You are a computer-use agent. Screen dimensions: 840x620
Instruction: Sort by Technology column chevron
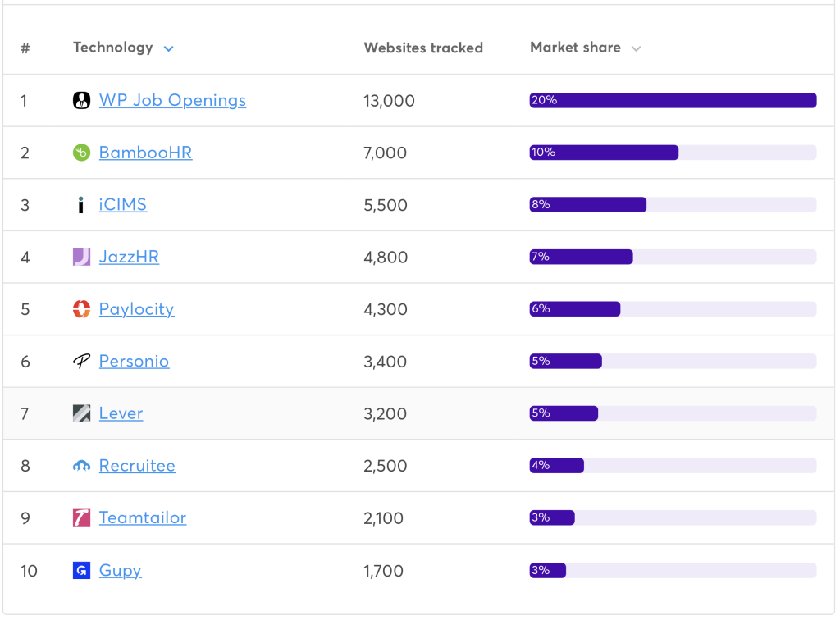(x=169, y=48)
